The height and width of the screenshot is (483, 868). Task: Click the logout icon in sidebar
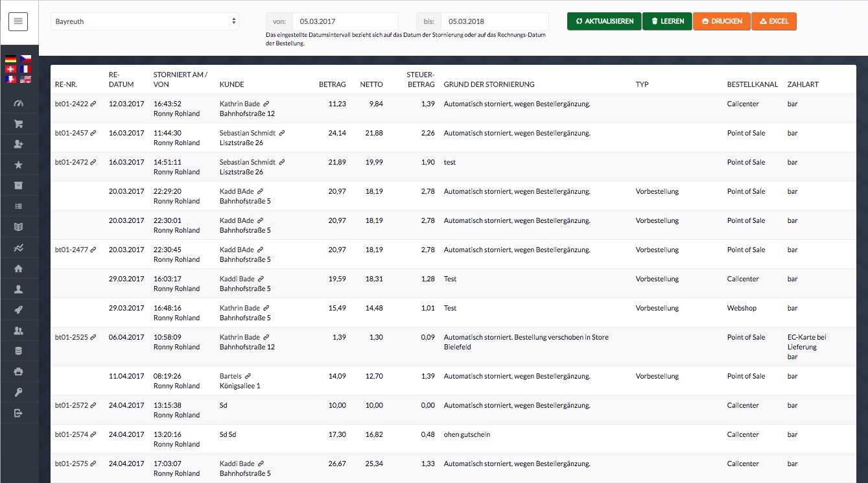pyautogui.click(x=18, y=413)
